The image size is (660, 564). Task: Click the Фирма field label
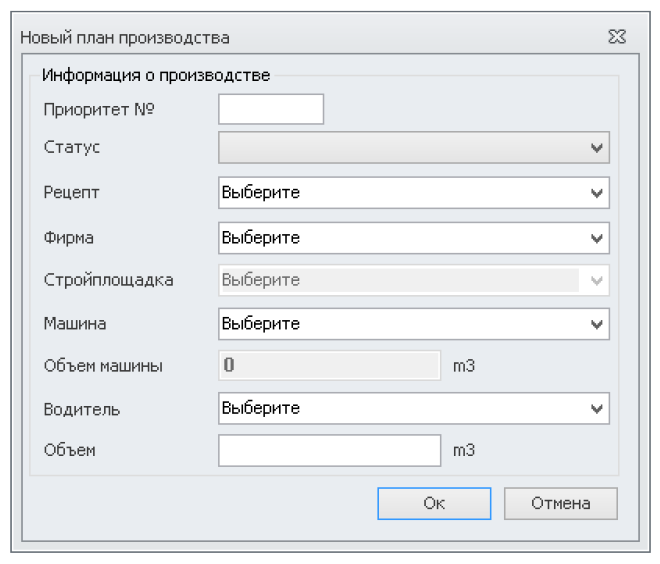[x=69, y=238]
